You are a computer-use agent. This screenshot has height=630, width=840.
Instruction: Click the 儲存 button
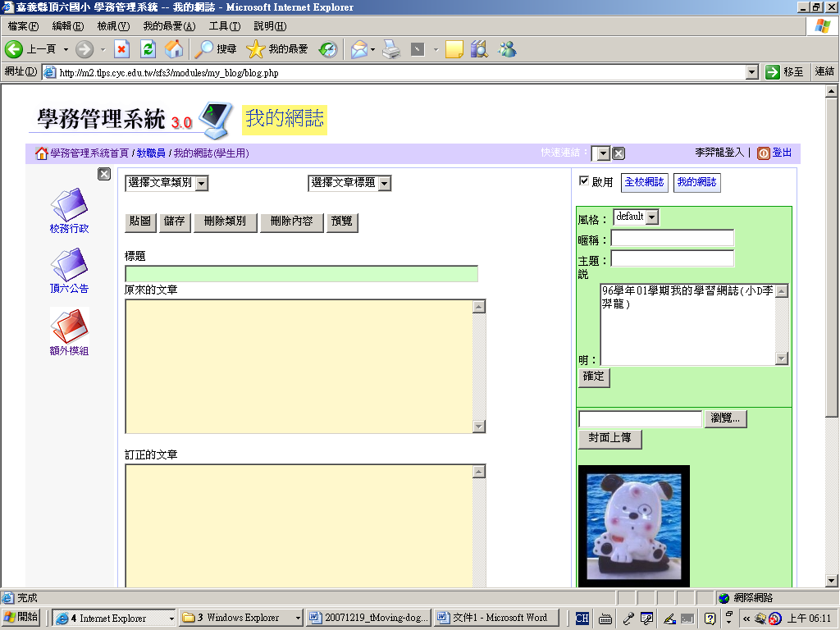[x=174, y=221]
